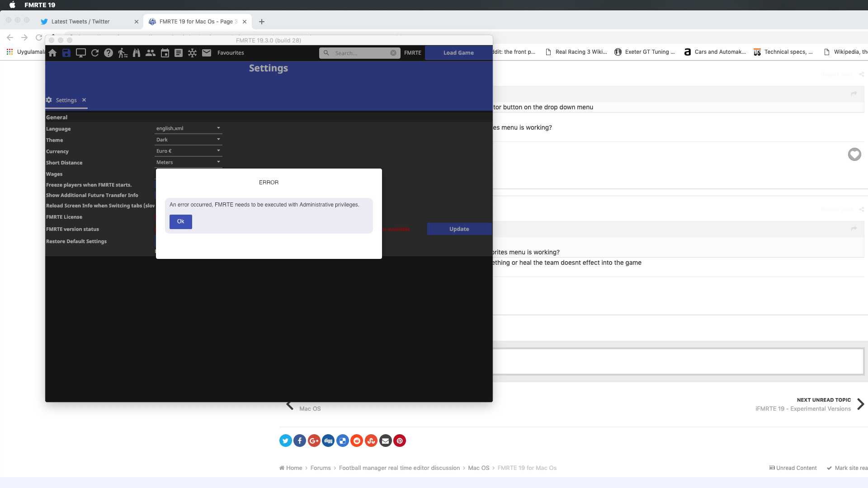
Task: Go to next unread topic iFMRTE 19 Experimental Versions
Action: click(x=809, y=404)
